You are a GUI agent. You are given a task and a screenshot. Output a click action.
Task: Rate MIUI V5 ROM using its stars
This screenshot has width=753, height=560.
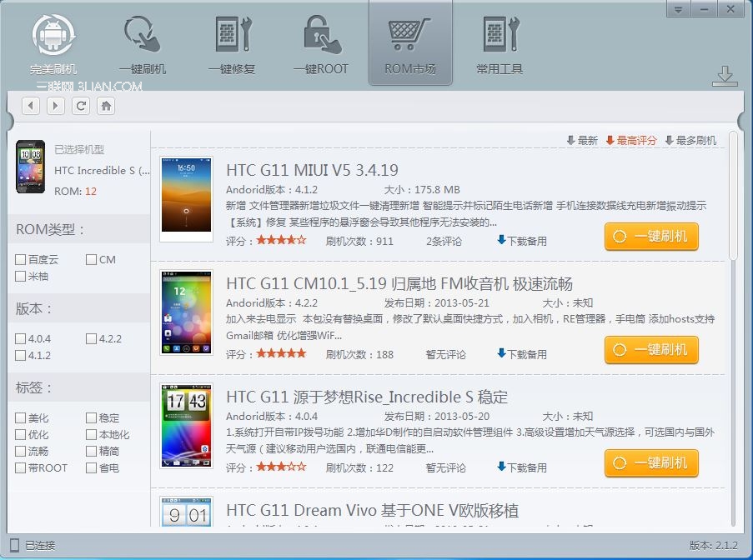[x=281, y=240]
